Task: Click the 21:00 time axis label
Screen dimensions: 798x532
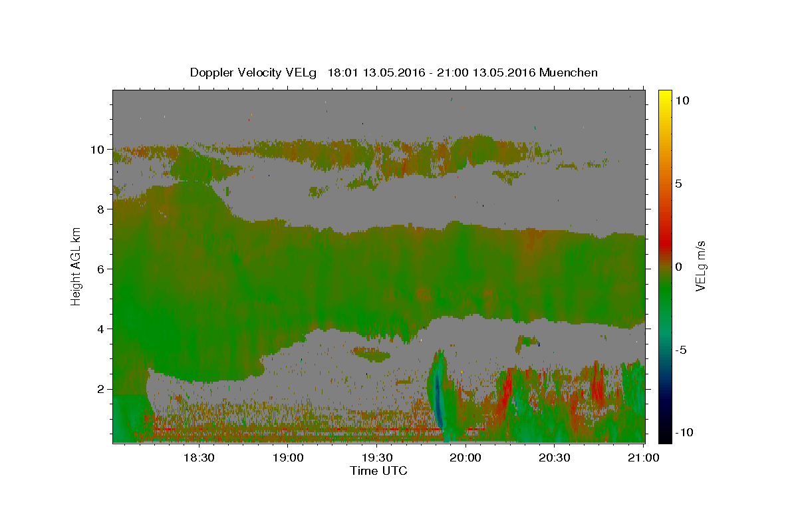Action: tap(643, 458)
